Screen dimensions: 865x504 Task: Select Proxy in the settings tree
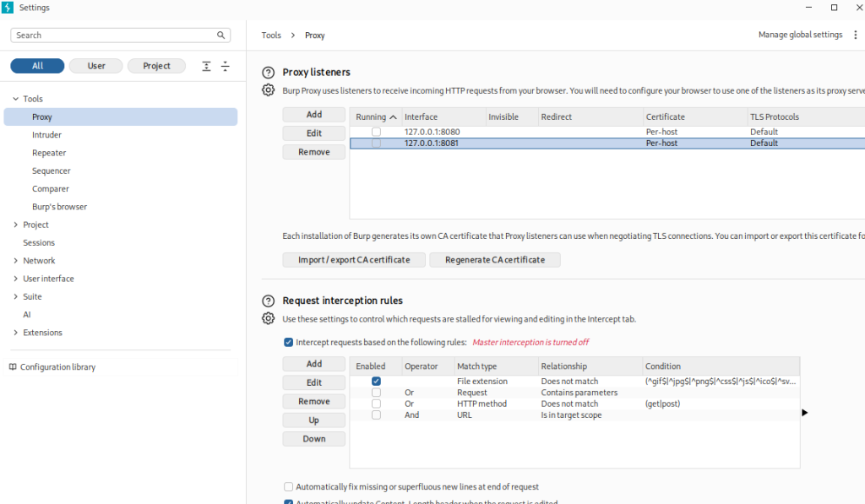tap(120, 117)
